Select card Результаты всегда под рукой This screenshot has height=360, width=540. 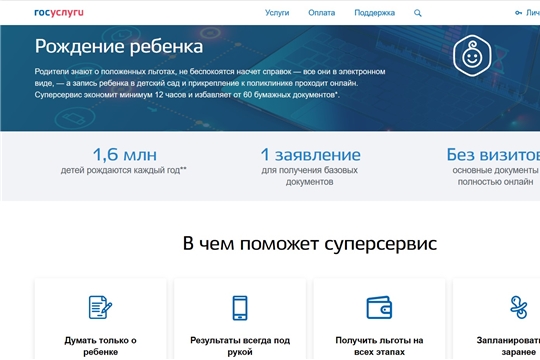tap(240, 319)
